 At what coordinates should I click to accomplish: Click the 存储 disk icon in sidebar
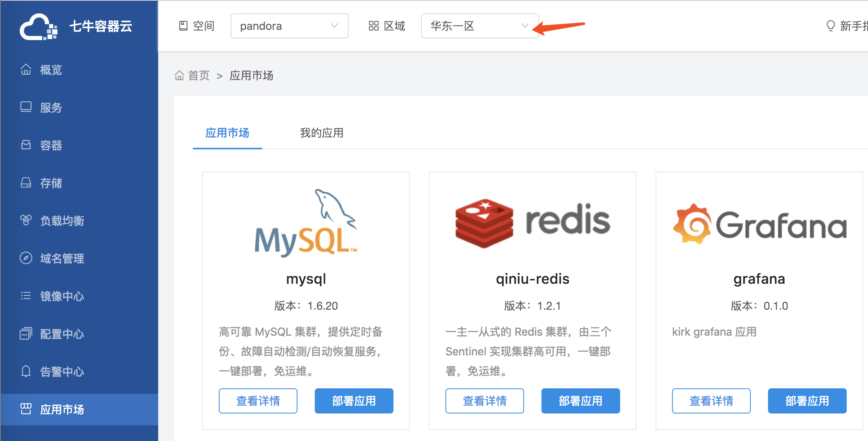[26, 183]
